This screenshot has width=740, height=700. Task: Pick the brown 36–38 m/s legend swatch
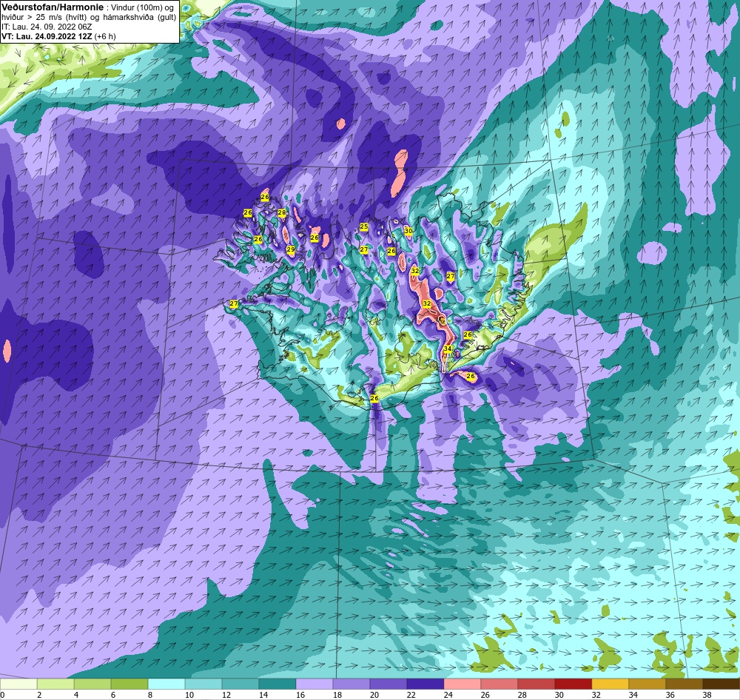point(684,684)
